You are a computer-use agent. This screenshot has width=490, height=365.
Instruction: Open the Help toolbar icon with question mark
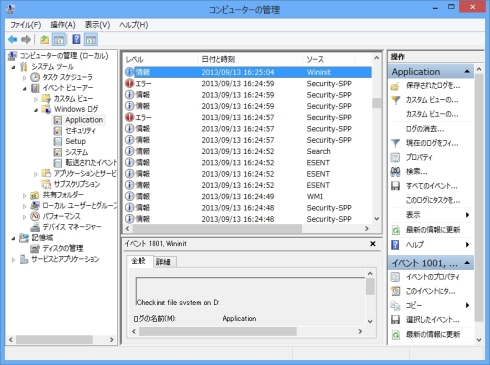[76, 40]
